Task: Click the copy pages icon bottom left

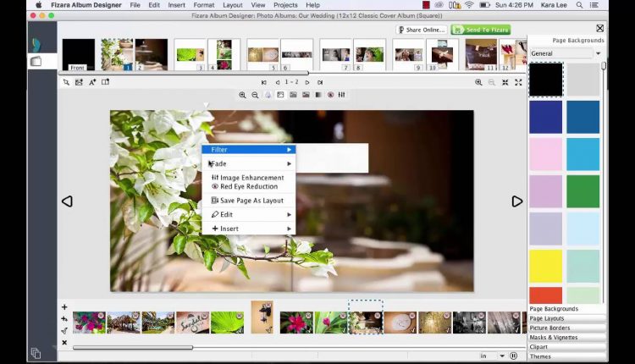Action: (x=36, y=353)
